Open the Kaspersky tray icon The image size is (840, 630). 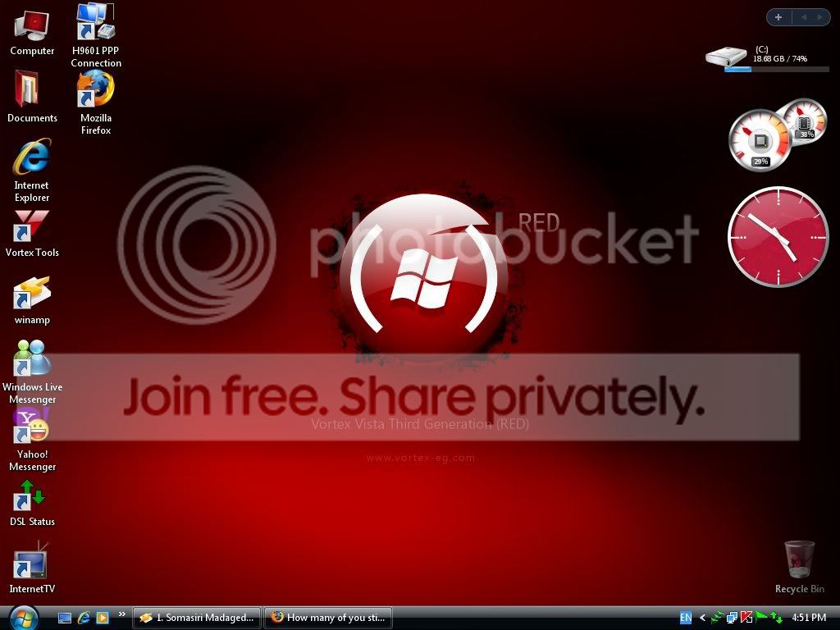point(746,618)
